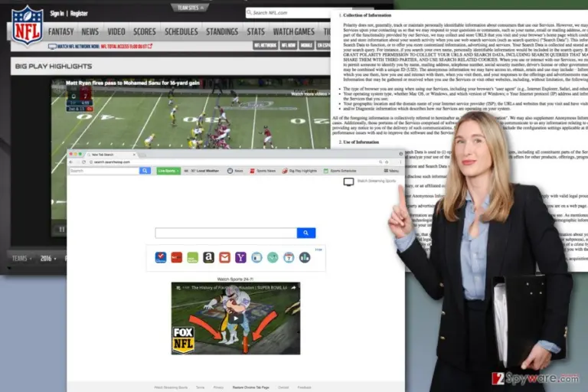The height and width of the screenshot is (392, 588).
Task: Open the 2016 season dropdown
Action: click(48, 259)
